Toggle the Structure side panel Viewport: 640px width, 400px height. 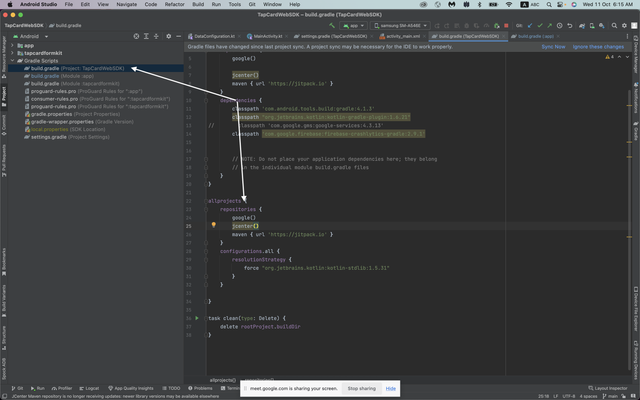click(x=4, y=337)
